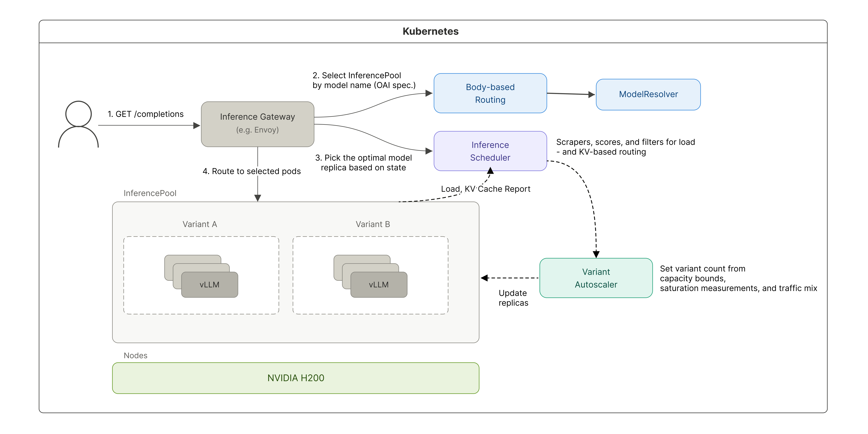Viewport: 868px width, 434px height.
Task: Click 'Load, KV Cache Report' label
Action: tap(486, 189)
